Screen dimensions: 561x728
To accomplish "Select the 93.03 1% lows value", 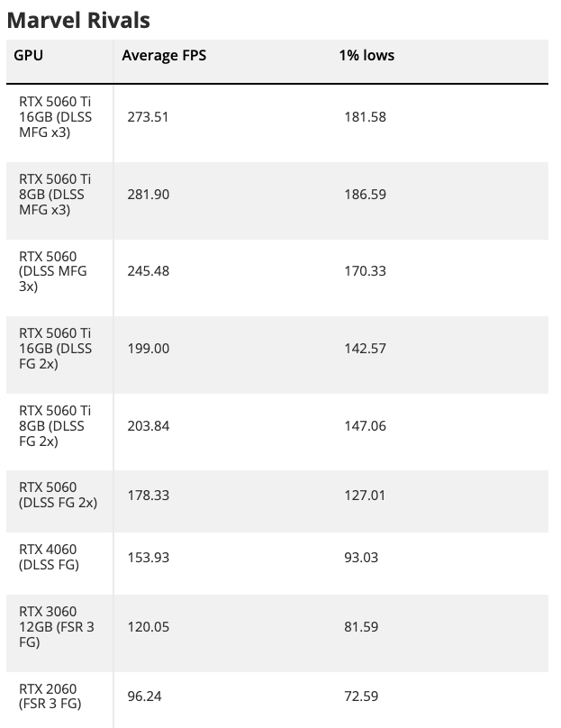I will (361, 557).
